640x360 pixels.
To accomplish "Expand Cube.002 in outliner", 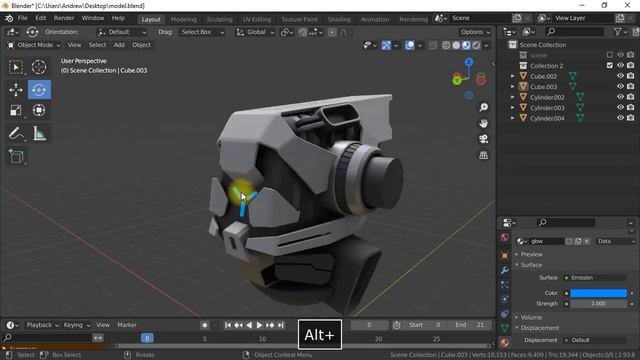I will coord(513,76).
